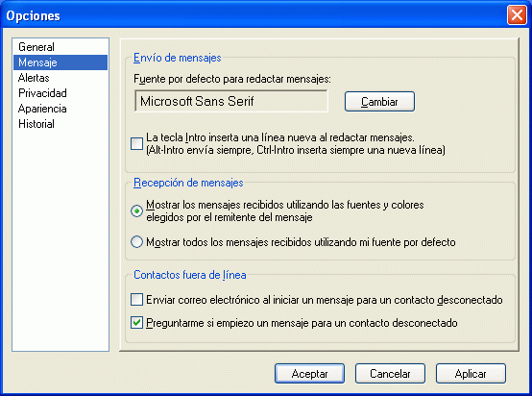This screenshot has height=396, width=532.
Task: Uncheck Preguntarme si empiezo un mensaje checkbox
Action: click(x=136, y=323)
